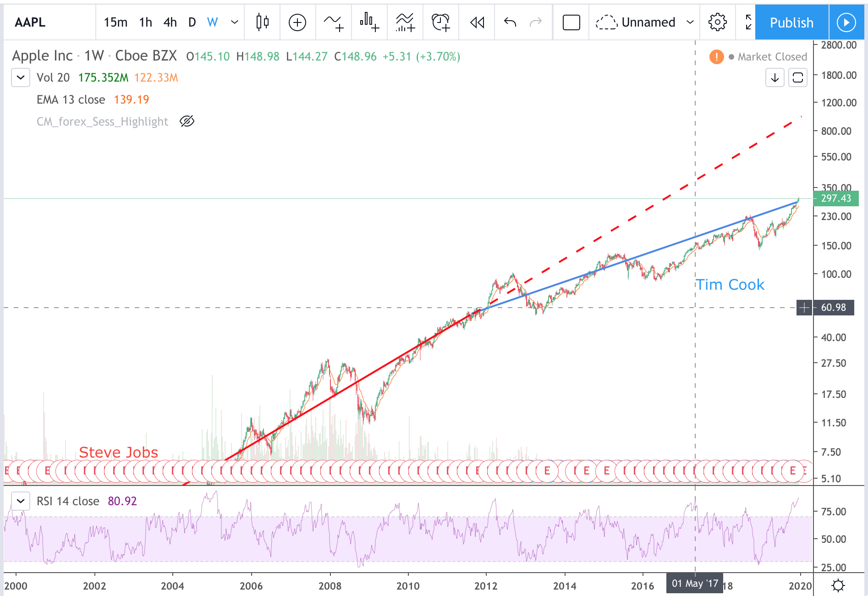Click the CM_forex_Sess_Highlight indicator label
The height and width of the screenshot is (596, 868).
(102, 121)
